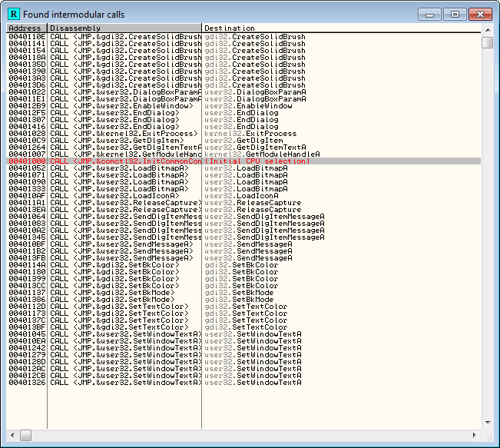Screen dimensions: 500x448
Task: Minimize the Found intermodular calls window
Action: pyautogui.click(x=429, y=15)
